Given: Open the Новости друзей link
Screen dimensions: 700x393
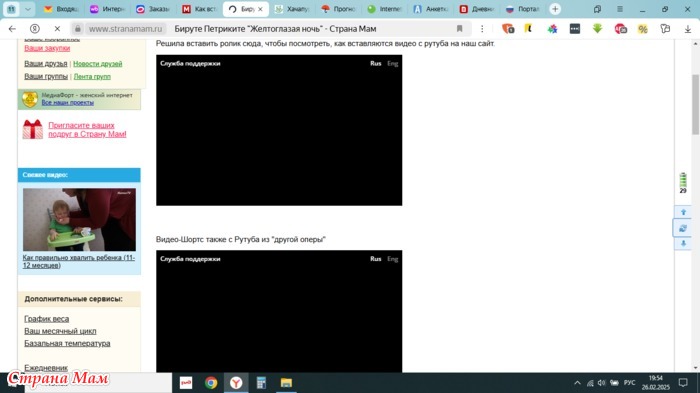Looking at the screenshot, I should [97, 64].
